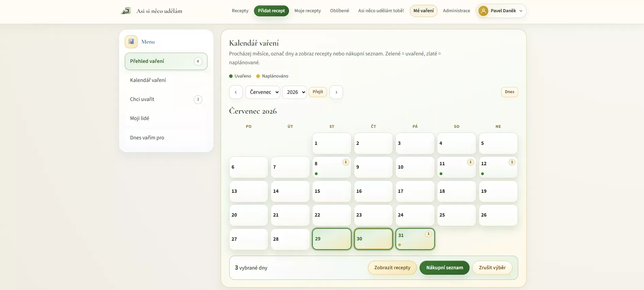Click the Menu chart icon in sidebar
The image size is (644, 290).
tap(131, 42)
